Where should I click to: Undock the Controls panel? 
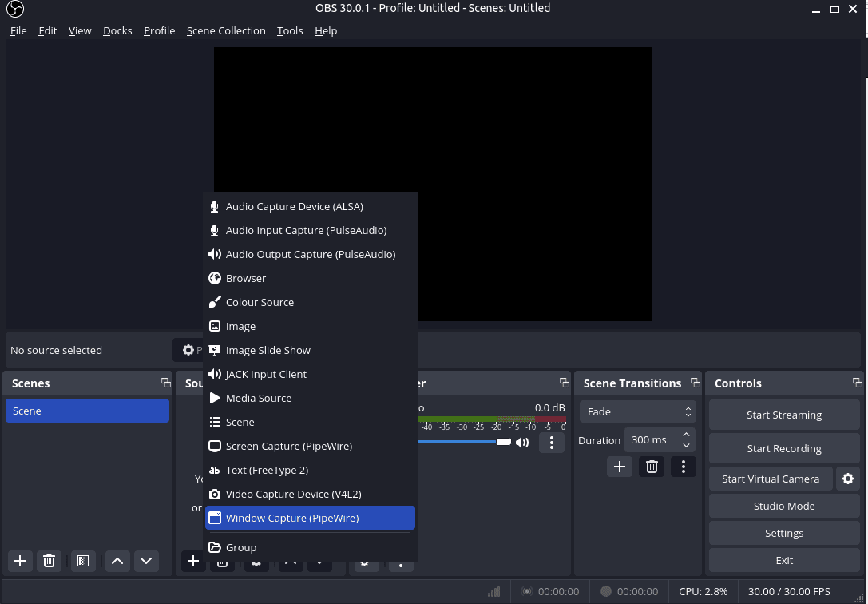pyautogui.click(x=857, y=383)
